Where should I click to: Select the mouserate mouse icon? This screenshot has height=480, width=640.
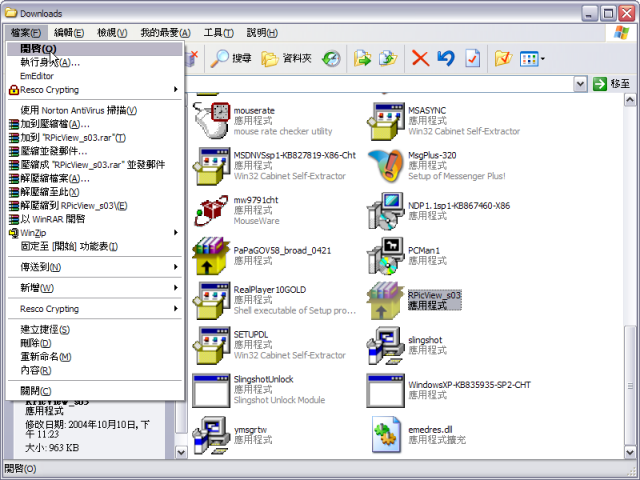point(211,120)
